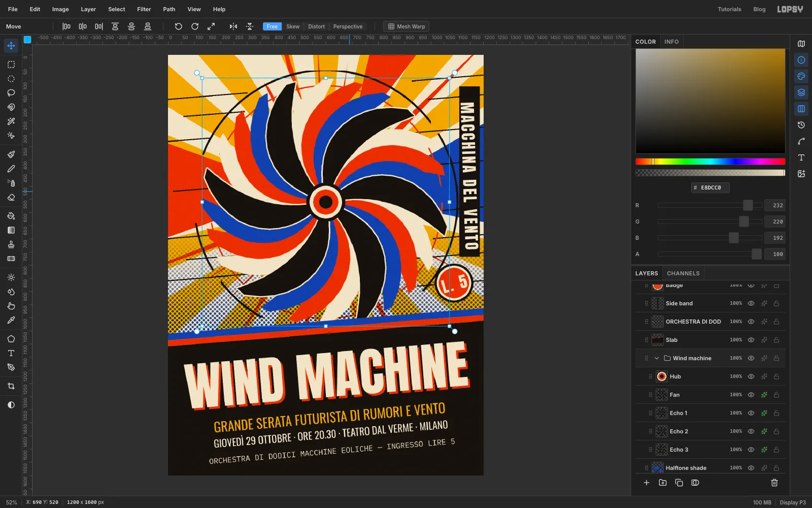
Task: Click the Mesh Warp button
Action: [x=407, y=26]
